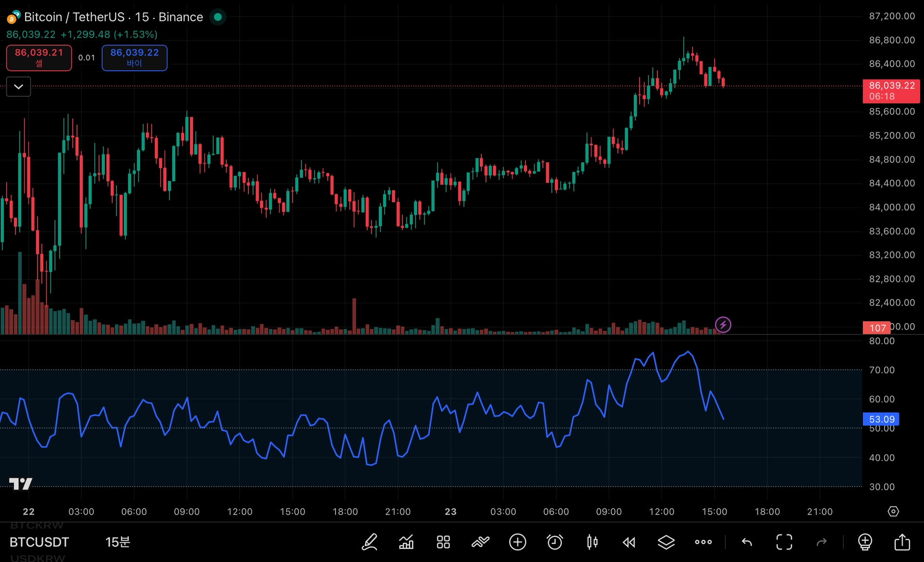
Task: Open the layout grid icon
Action: (x=443, y=542)
